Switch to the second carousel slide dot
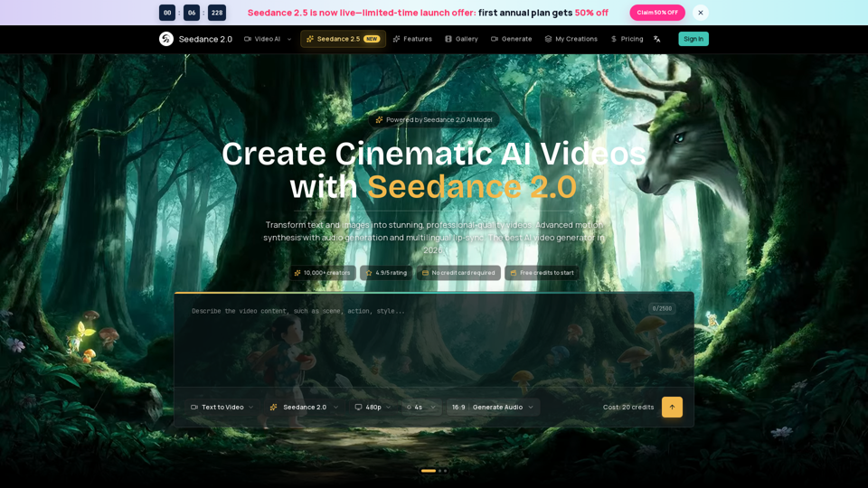868x488 pixels. pos(440,471)
